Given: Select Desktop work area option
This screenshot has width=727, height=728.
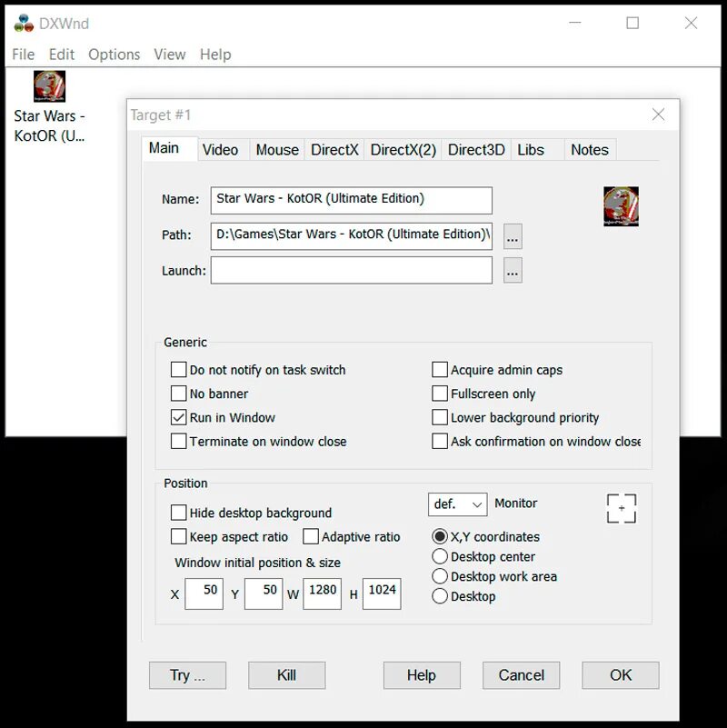Looking at the screenshot, I should (440, 576).
